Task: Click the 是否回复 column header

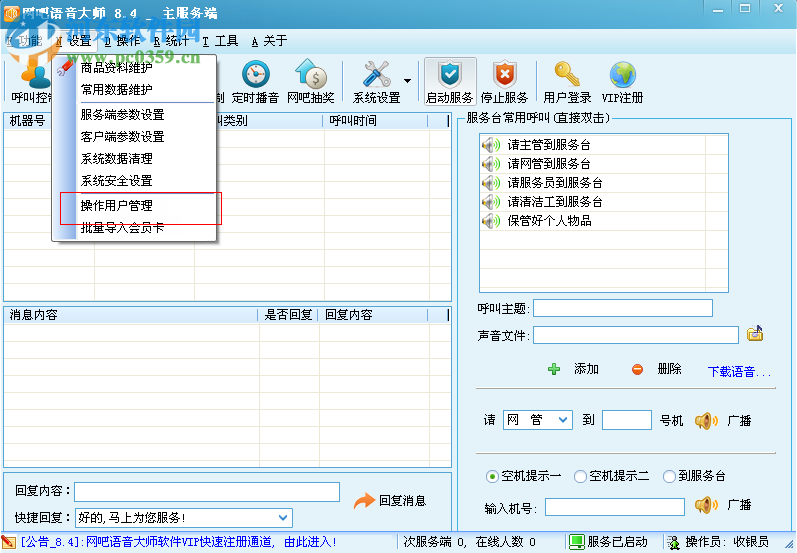Action: [x=288, y=315]
